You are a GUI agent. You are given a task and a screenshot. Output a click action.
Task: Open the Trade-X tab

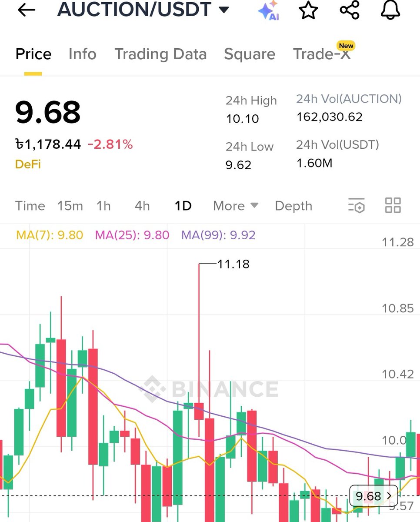point(322,54)
